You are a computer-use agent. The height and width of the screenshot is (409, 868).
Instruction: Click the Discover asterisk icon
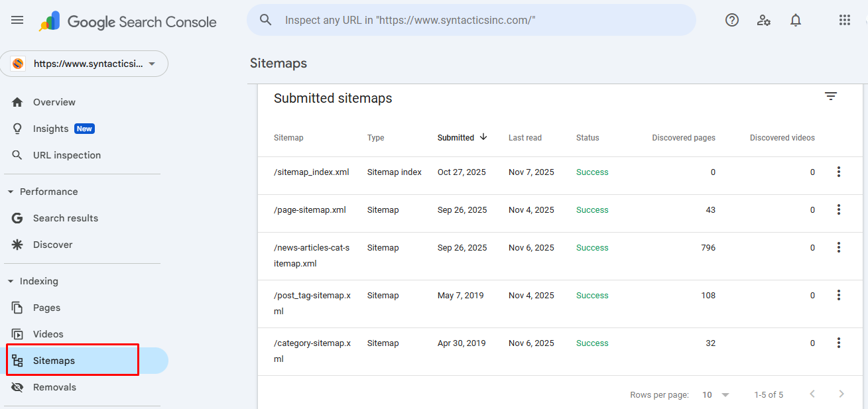point(17,245)
